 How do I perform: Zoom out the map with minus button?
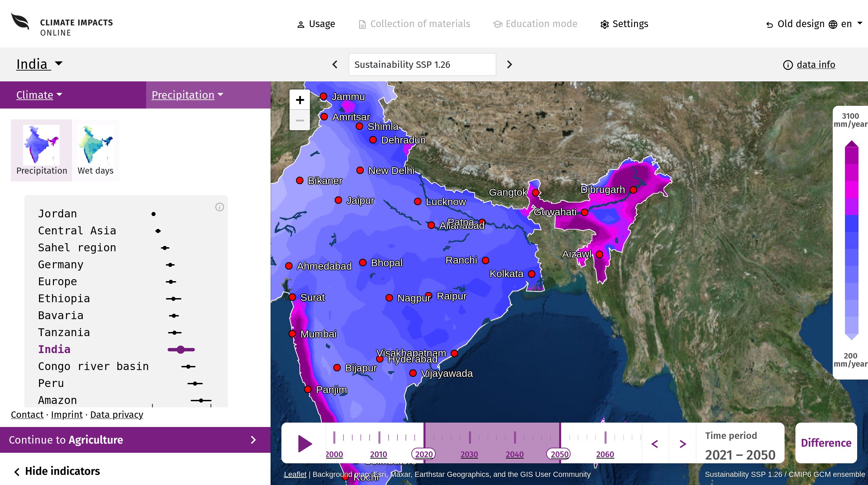(x=300, y=120)
